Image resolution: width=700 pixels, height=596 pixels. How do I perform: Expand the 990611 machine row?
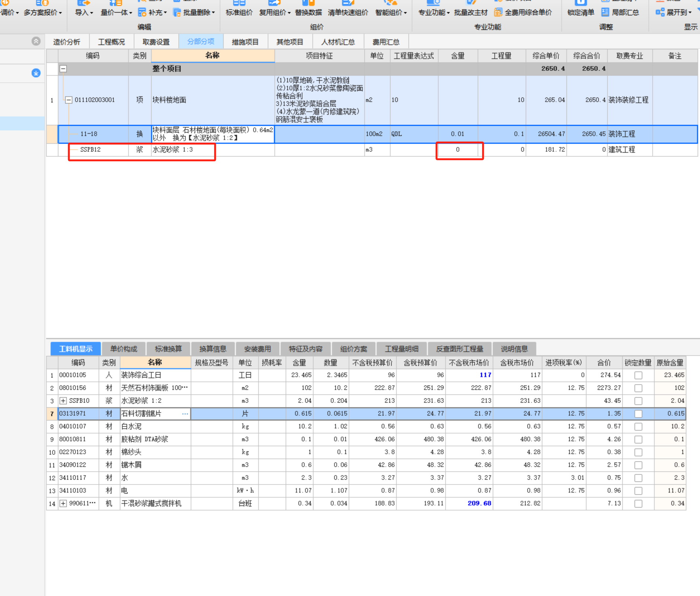tap(63, 504)
